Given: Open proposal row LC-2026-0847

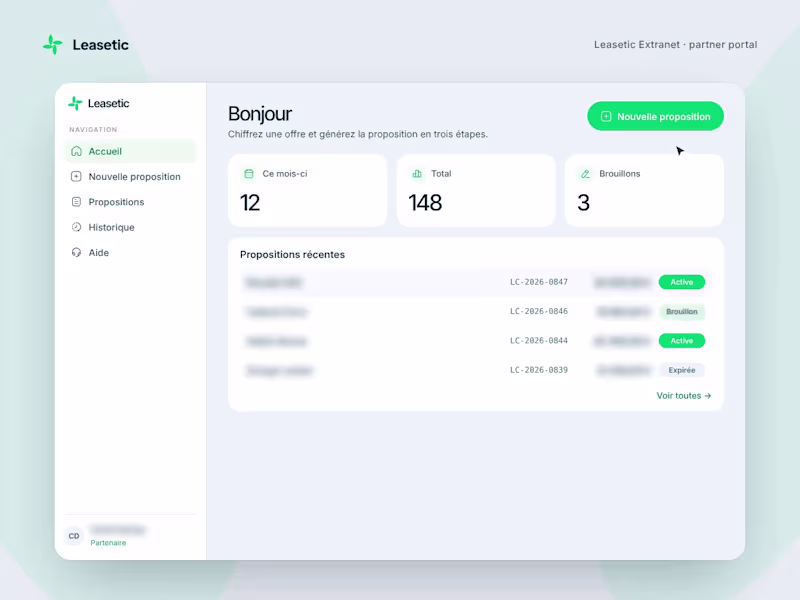Looking at the screenshot, I should (x=476, y=282).
